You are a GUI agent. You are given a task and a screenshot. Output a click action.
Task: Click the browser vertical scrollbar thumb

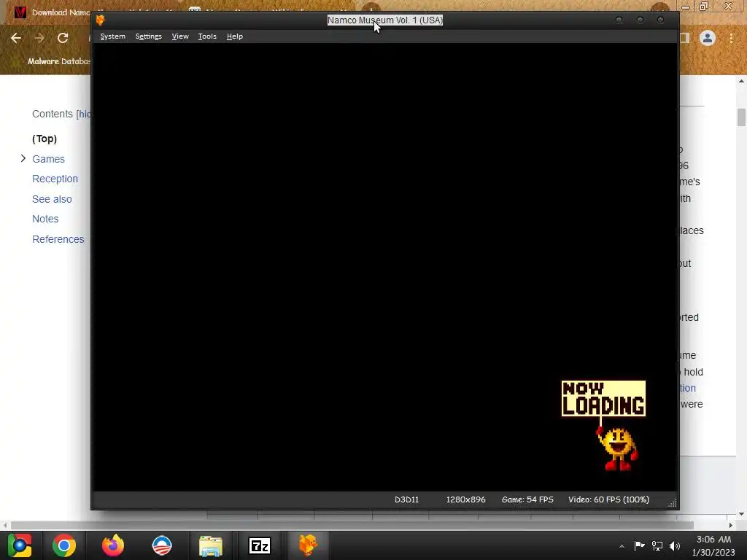tap(741, 117)
